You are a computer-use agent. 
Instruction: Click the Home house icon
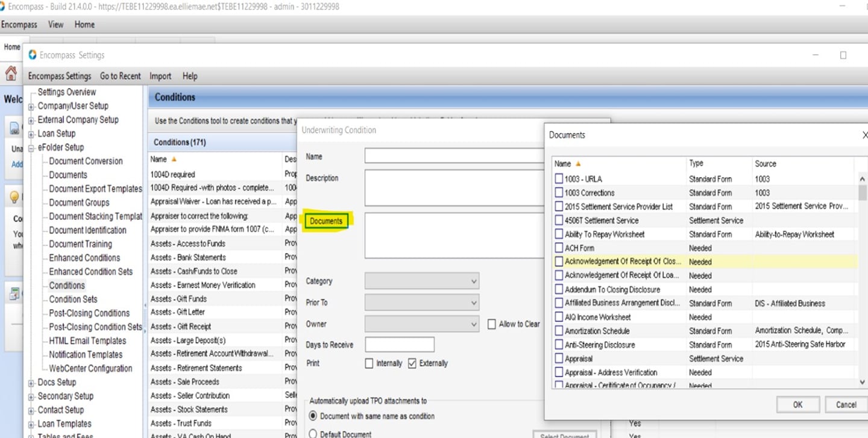(x=10, y=74)
